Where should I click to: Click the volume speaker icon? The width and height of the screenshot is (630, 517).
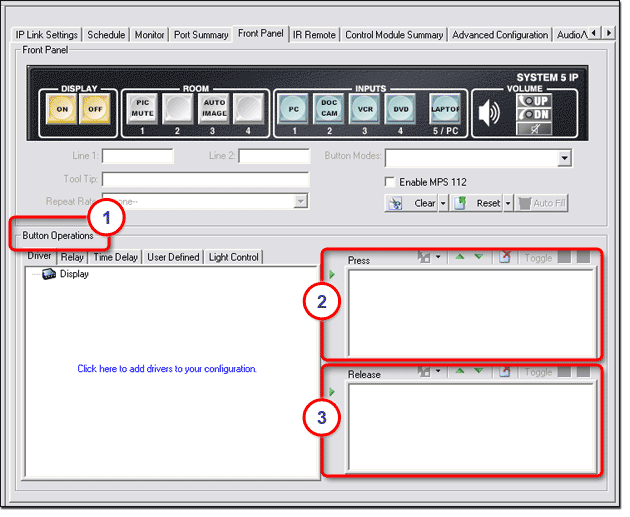pyautogui.click(x=489, y=112)
